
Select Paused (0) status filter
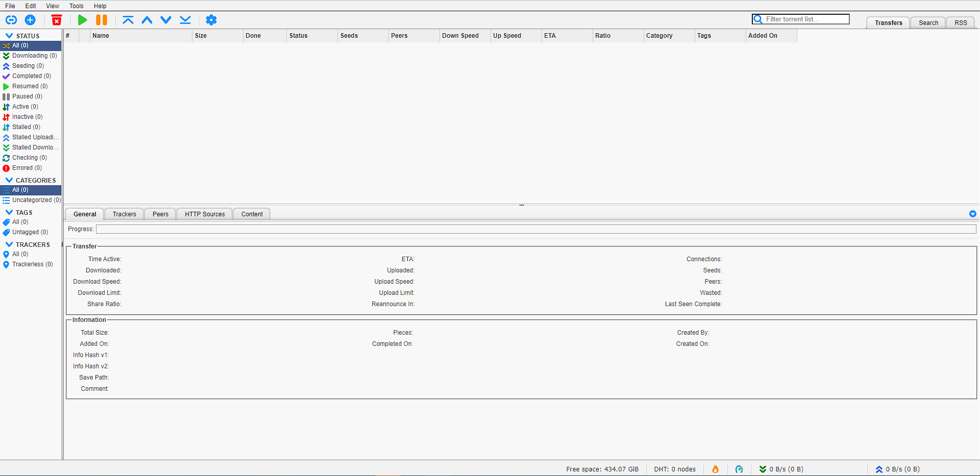point(31,96)
